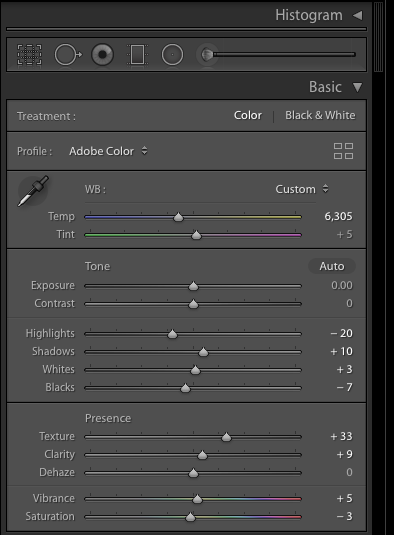Viewport: 394px width, 535px height.
Task: Switch treatment to Color
Action: (x=248, y=115)
